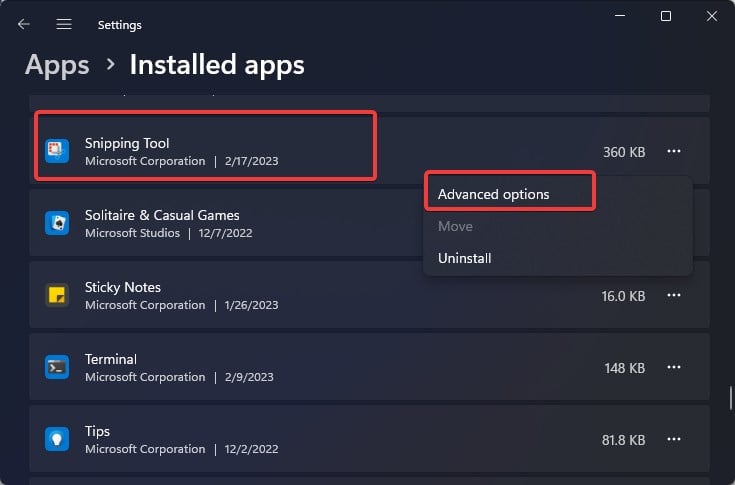
Task: Click the Solitaire & Casual Games icon
Action: 57,223
